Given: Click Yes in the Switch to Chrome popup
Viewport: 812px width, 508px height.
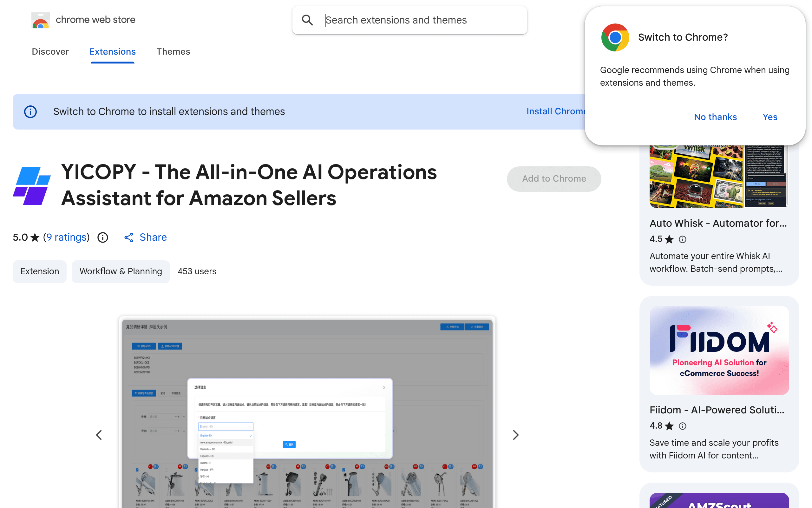Looking at the screenshot, I should pyautogui.click(x=770, y=117).
